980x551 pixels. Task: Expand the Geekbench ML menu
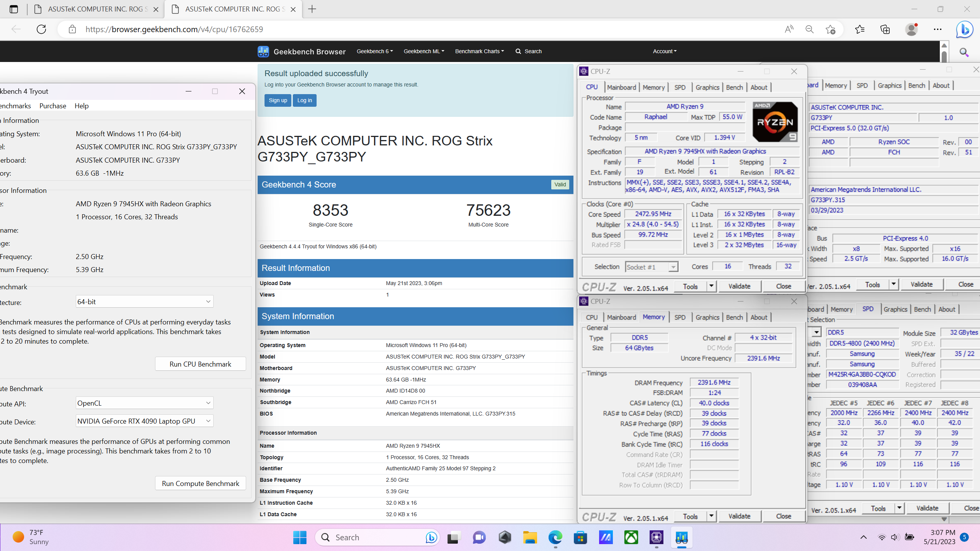(424, 51)
